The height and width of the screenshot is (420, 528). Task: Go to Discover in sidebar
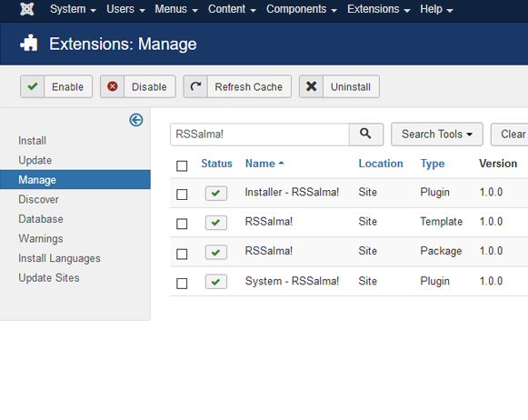38,199
